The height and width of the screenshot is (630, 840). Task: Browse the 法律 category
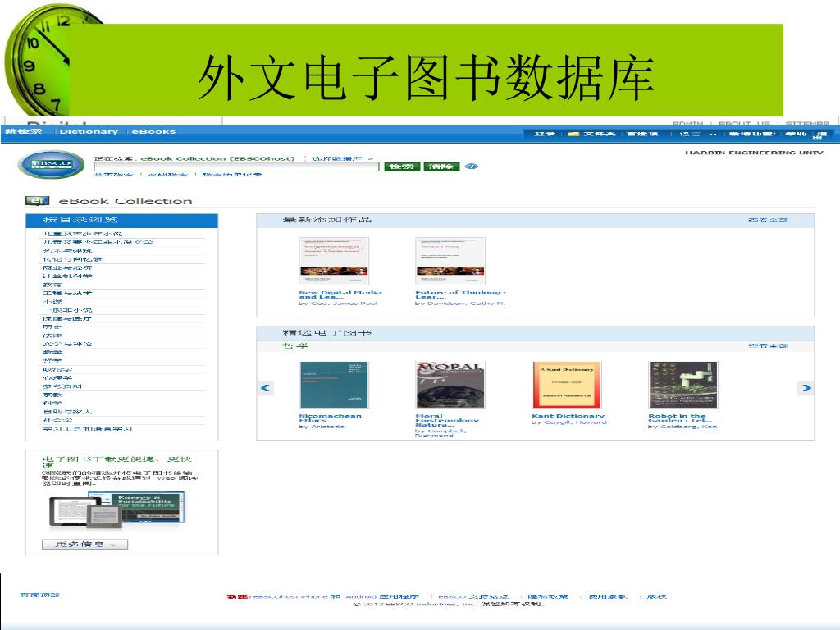point(52,336)
